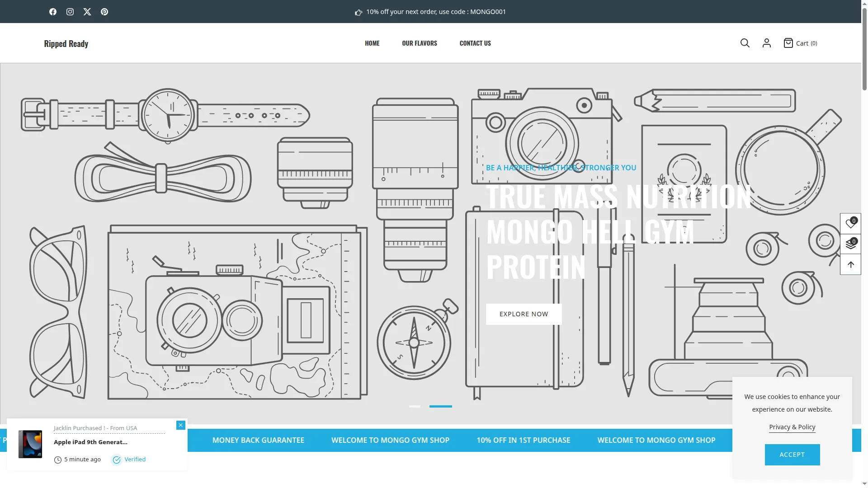Open the user account icon
Screen dimensions: 868x488
point(767,43)
